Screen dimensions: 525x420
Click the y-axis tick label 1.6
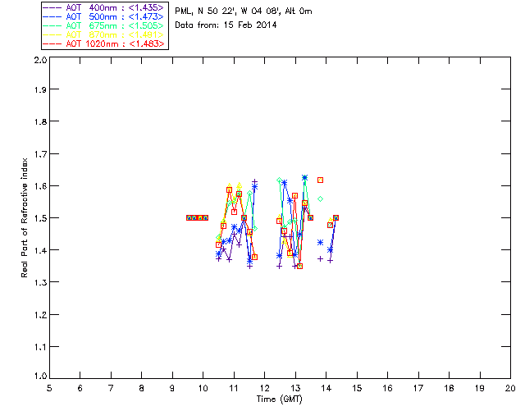pos(40,186)
